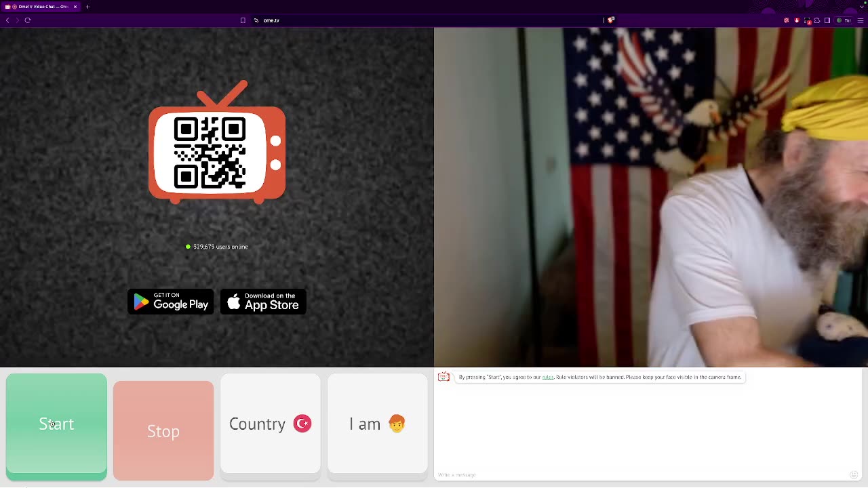Click the green Start button
868x488 pixels.
click(x=56, y=427)
